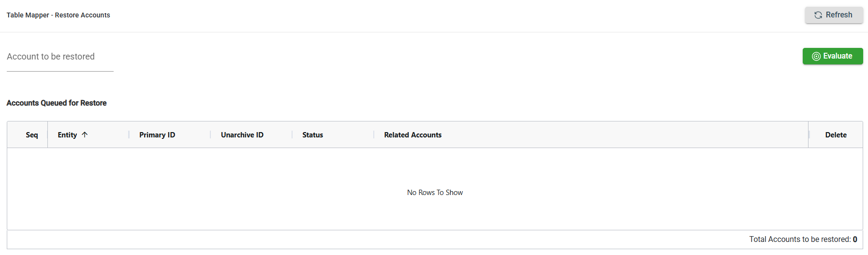Click the Entity ascending sort arrow
The image size is (868, 255).
click(x=85, y=135)
